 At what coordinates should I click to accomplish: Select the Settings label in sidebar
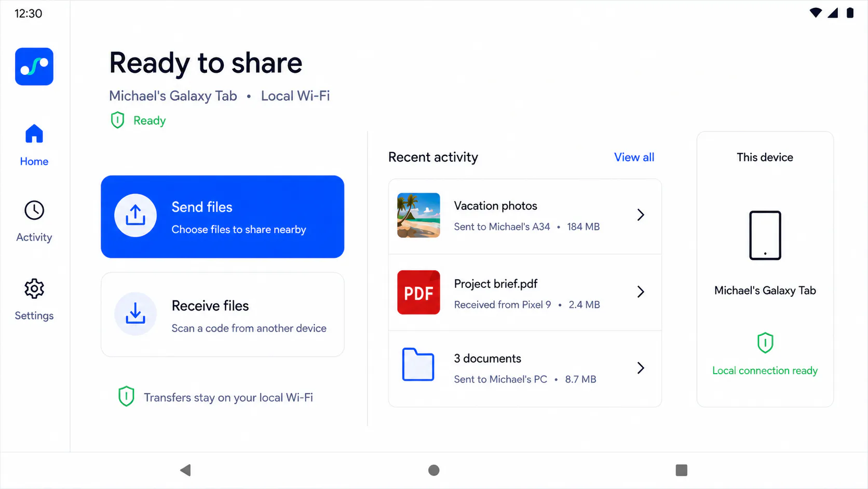click(x=34, y=315)
